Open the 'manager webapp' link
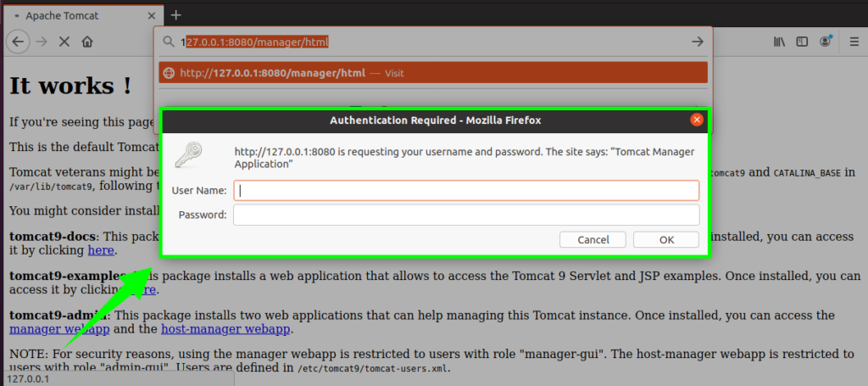Viewport: 868px width, 386px height. pos(59,329)
